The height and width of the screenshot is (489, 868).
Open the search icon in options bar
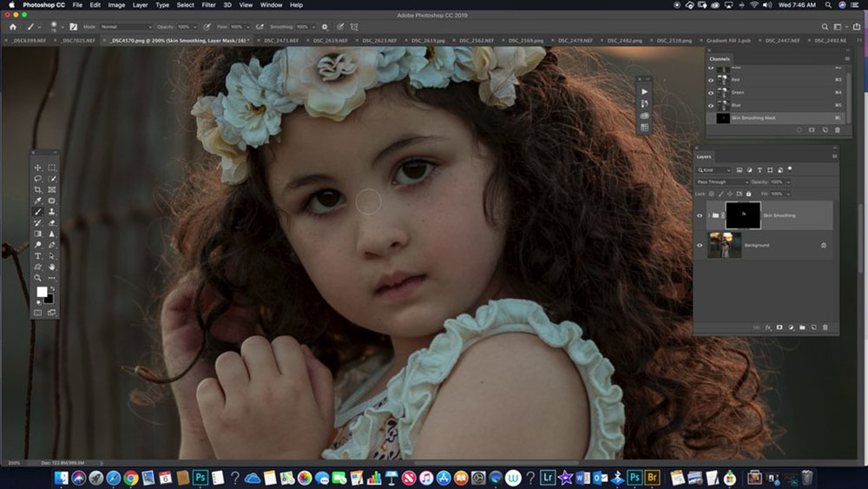825,27
